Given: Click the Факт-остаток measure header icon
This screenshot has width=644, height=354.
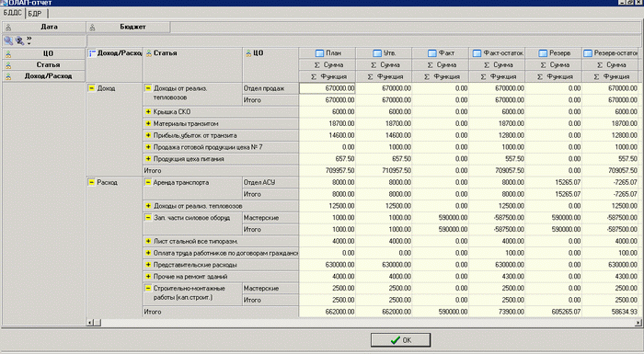Looking at the screenshot, I should click(477, 53).
